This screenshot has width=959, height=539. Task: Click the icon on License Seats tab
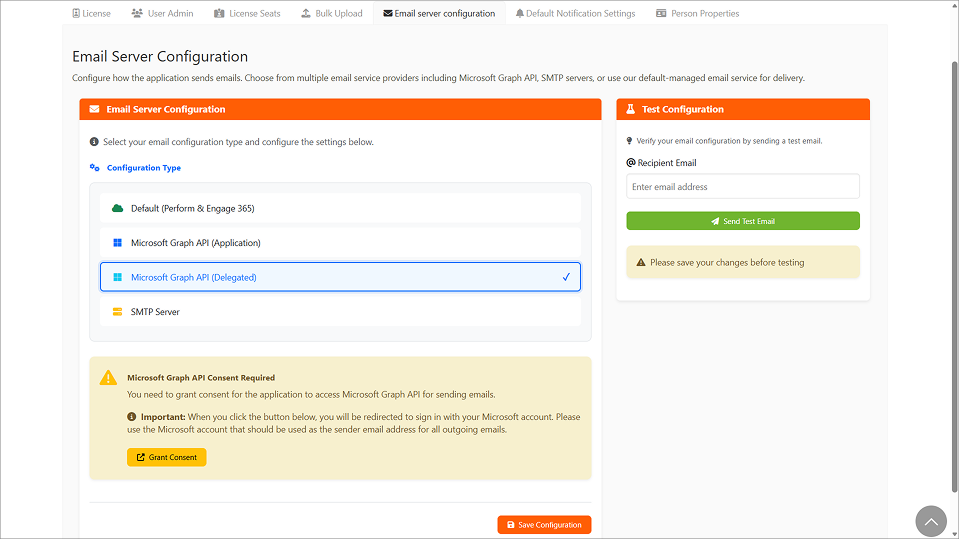(219, 13)
